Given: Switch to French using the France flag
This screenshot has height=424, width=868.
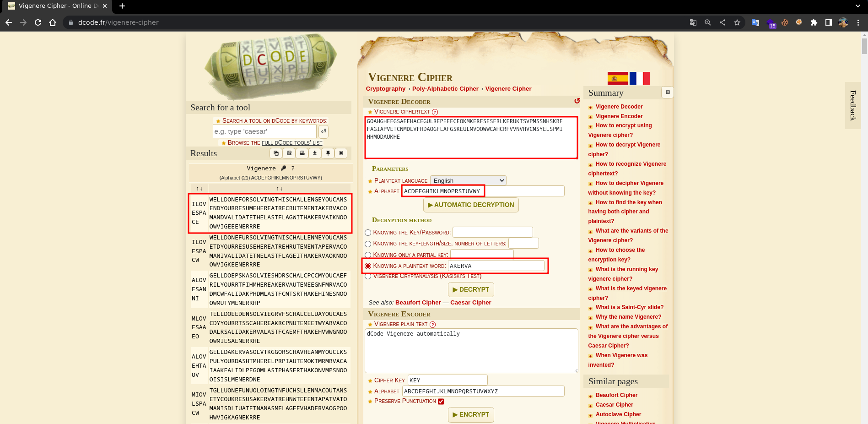Looking at the screenshot, I should pos(640,78).
